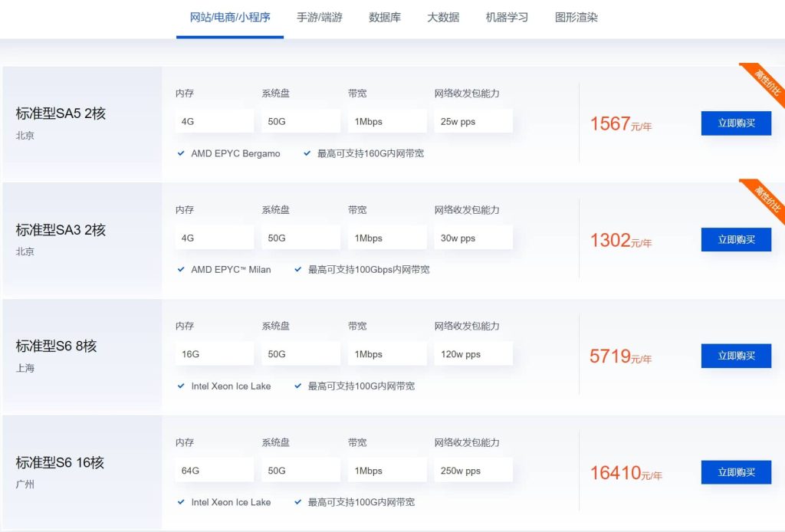Open the 4G memory selector on SA5

point(214,120)
